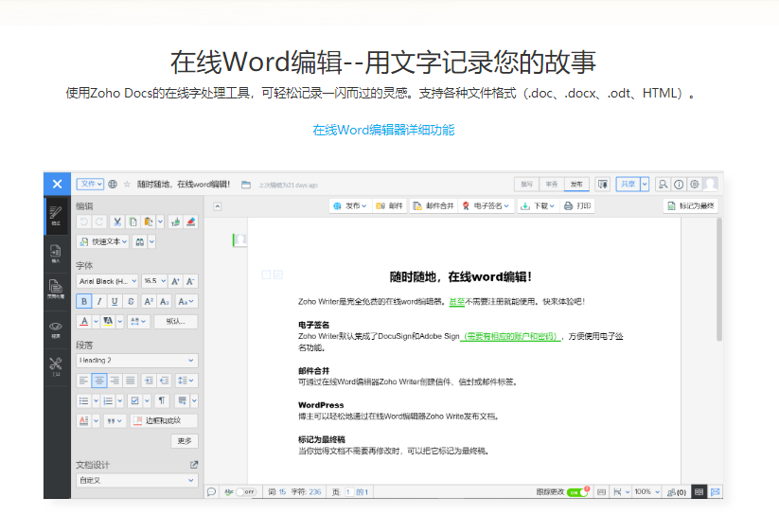Apply superscript formatting
The height and width of the screenshot is (532, 779).
(148, 302)
